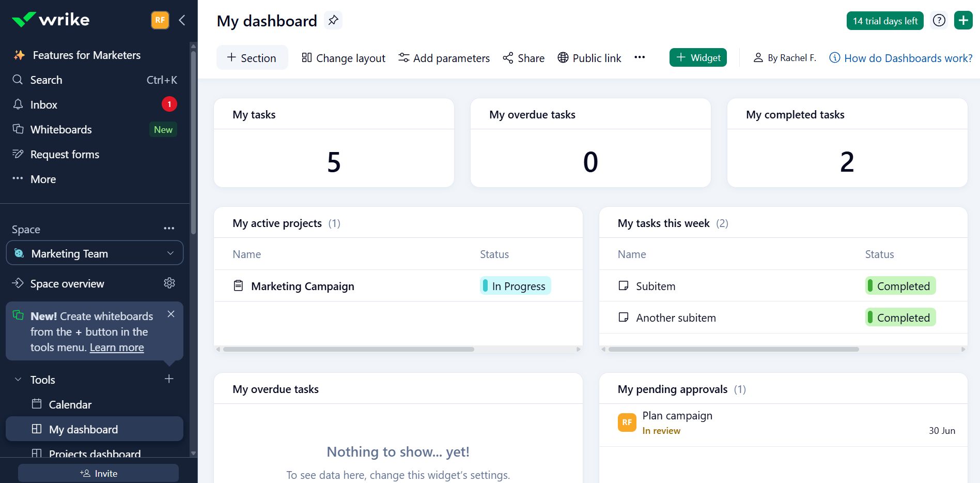
Task: Open Space settings gear icon
Action: (x=169, y=283)
